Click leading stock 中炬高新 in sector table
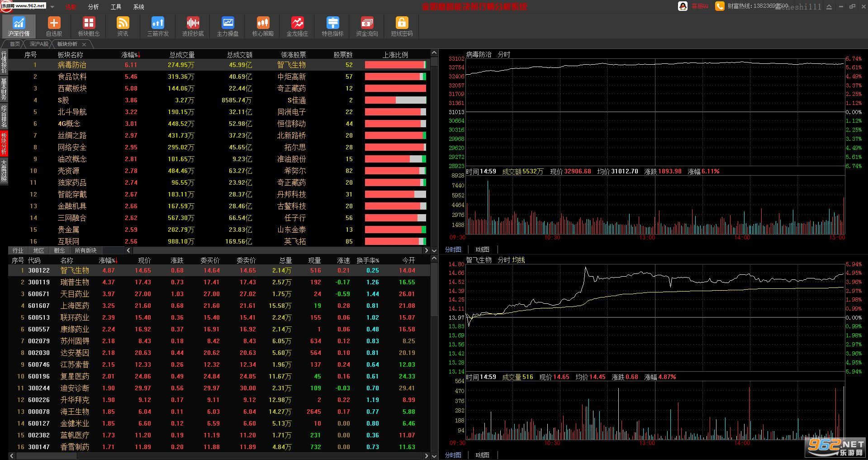The height and width of the screenshot is (460, 868). click(292, 77)
